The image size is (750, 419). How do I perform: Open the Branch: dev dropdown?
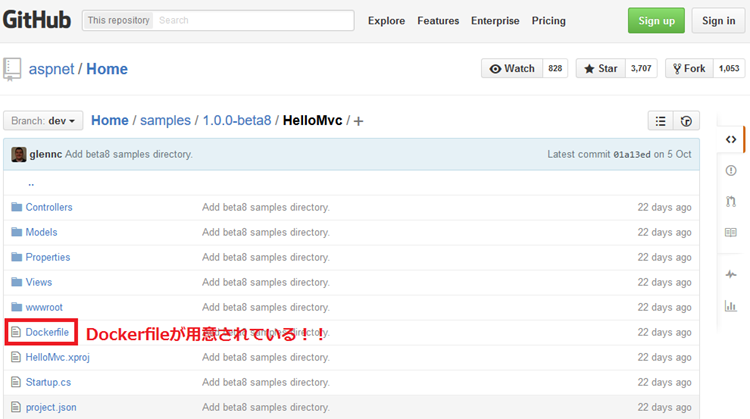click(43, 121)
